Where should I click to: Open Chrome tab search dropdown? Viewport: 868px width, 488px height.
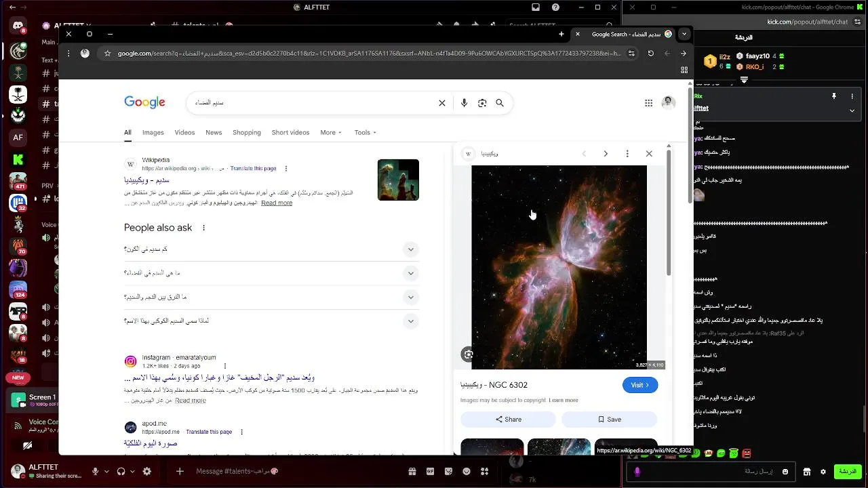684,34
